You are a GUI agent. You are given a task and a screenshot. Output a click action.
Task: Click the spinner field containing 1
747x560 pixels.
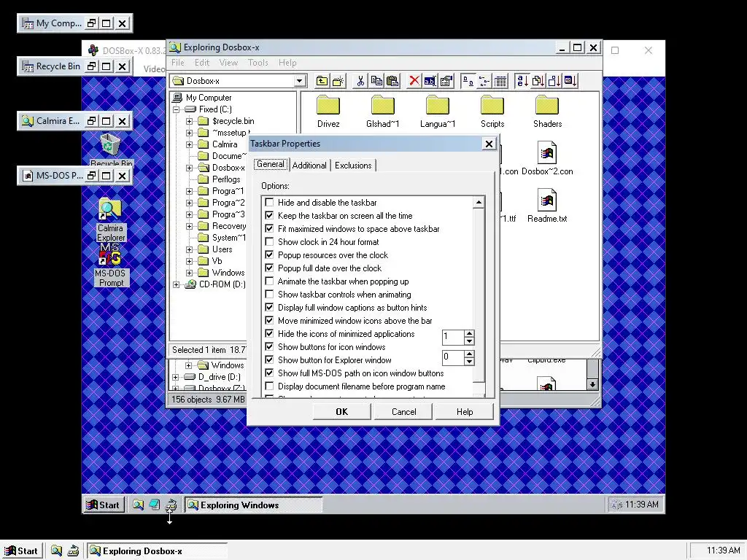[453, 337]
